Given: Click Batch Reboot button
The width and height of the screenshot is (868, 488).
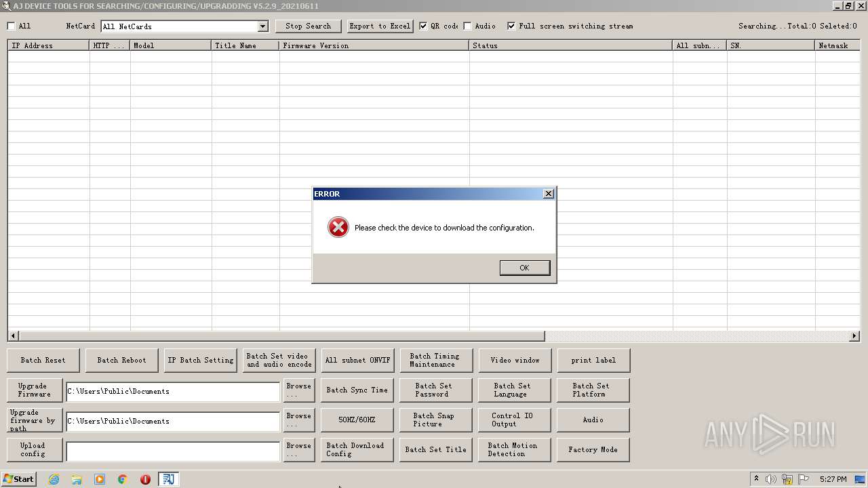Looking at the screenshot, I should tap(122, 360).
